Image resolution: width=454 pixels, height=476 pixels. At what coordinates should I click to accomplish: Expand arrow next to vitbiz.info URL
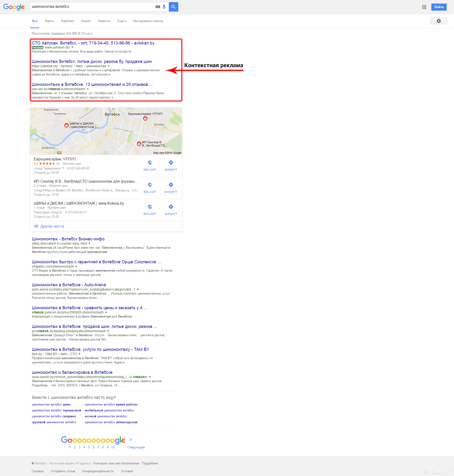coord(90,244)
